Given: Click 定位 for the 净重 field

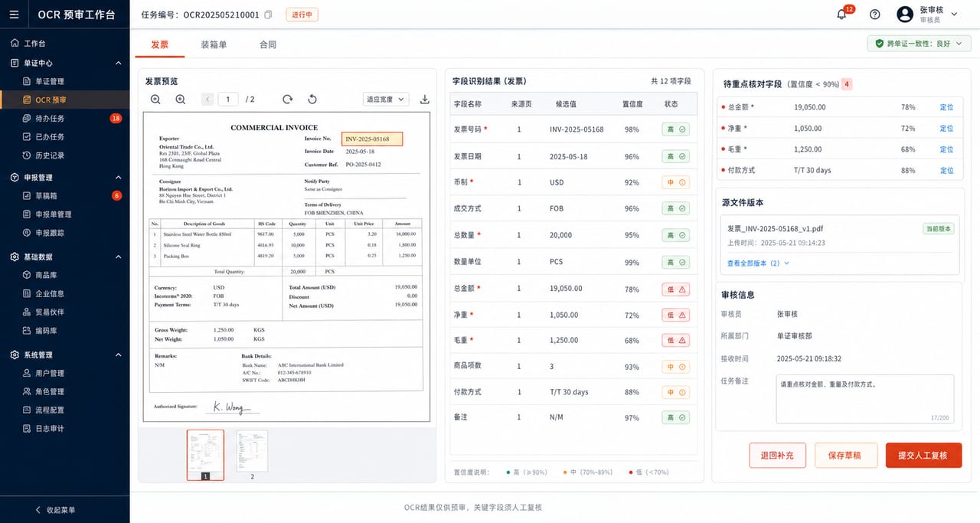Looking at the screenshot, I should tap(946, 129).
